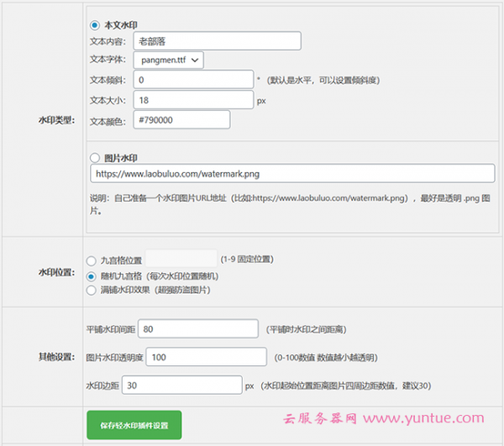Choose the 九宫格位置 radio option
The height and width of the screenshot is (446, 504).
(92, 260)
